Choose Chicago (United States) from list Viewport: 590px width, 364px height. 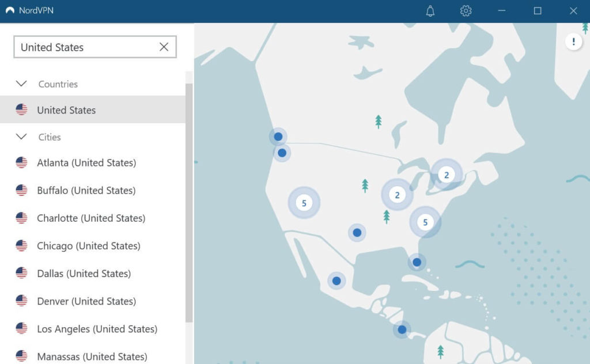pos(93,246)
